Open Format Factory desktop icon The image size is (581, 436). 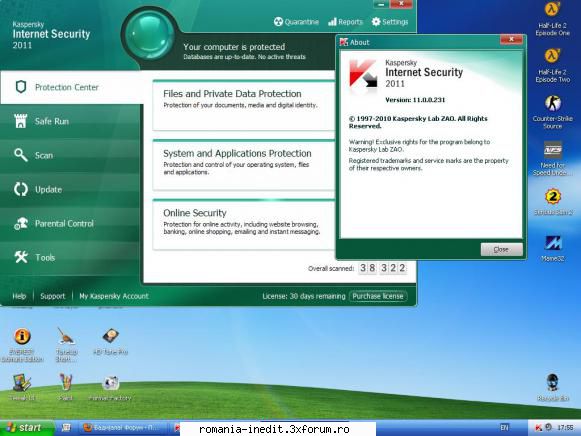[110, 387]
